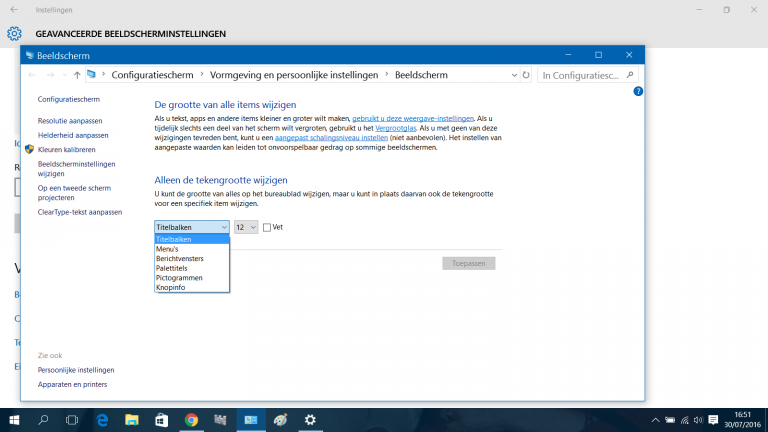This screenshot has height=432, width=768.
Task: Open the address bar history dropdown arrow
Action: point(512,75)
